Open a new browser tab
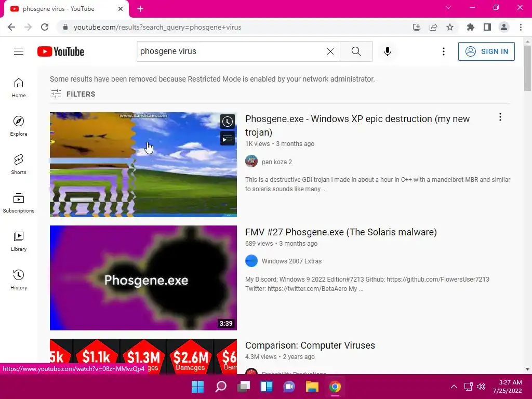The image size is (532, 399). [140, 9]
